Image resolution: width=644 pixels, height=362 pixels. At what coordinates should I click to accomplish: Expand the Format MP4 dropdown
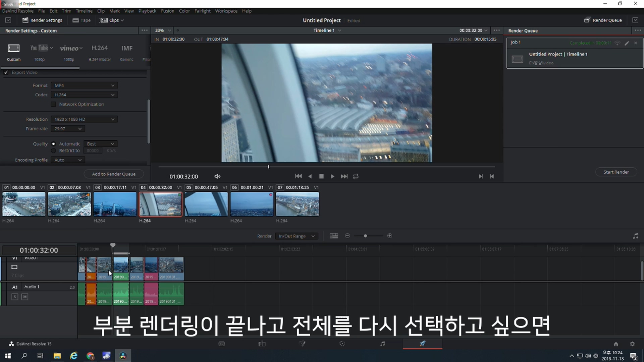coord(84,85)
